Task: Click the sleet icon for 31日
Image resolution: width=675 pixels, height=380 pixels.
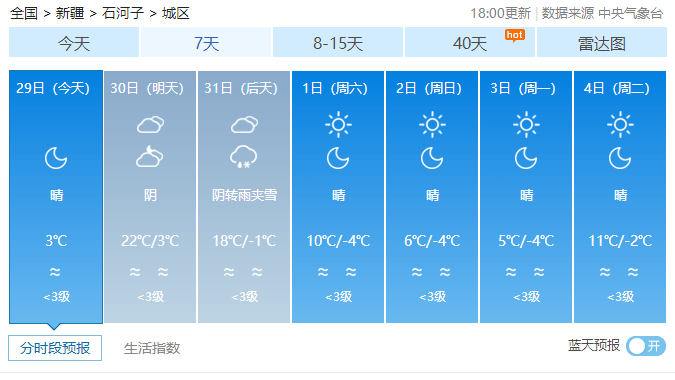Action: pos(244,157)
